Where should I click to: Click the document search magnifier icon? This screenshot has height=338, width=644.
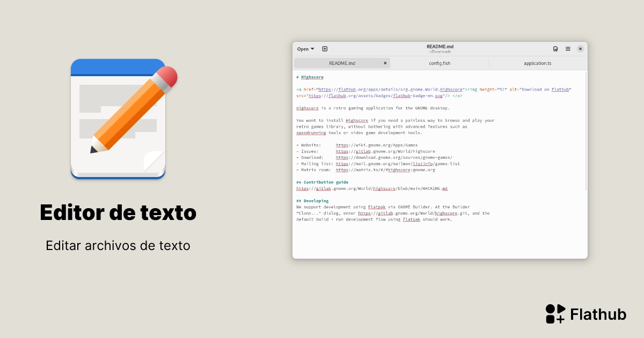point(555,48)
